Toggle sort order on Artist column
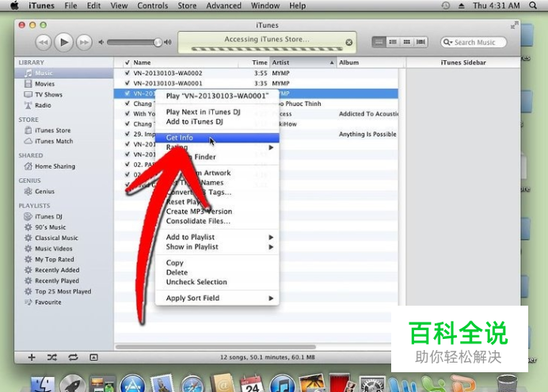 coord(303,63)
